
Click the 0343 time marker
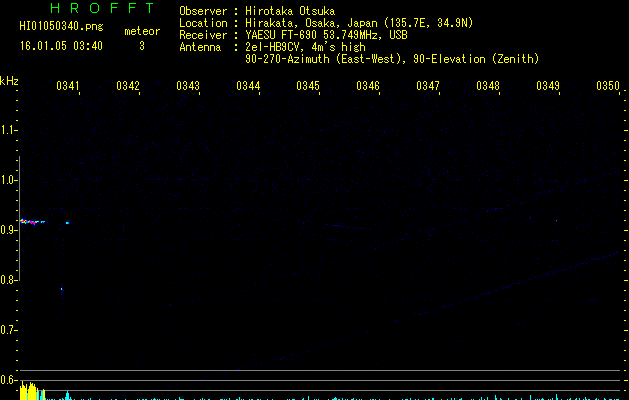(x=188, y=86)
